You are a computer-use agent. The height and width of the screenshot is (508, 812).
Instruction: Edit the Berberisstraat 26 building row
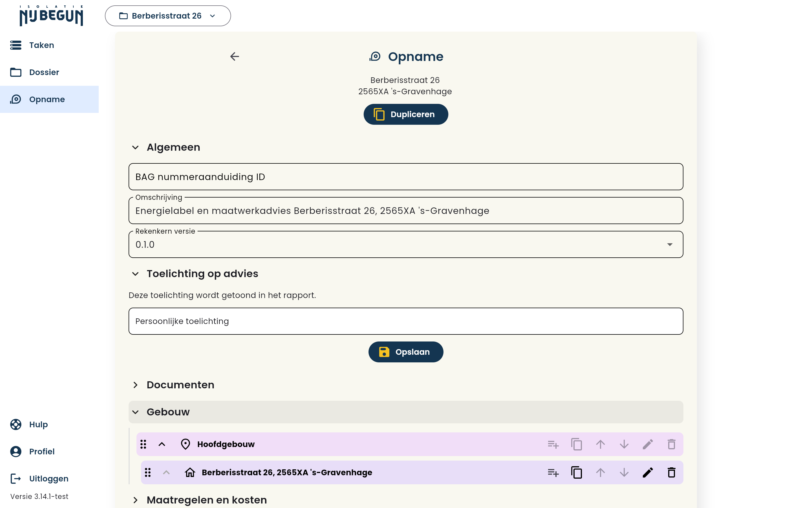pyautogui.click(x=648, y=472)
